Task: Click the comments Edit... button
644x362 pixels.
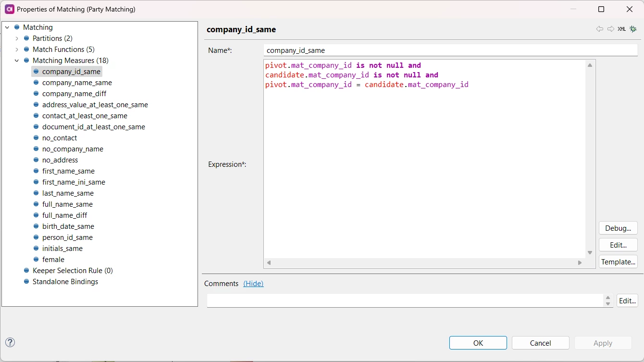Action: [627, 300]
